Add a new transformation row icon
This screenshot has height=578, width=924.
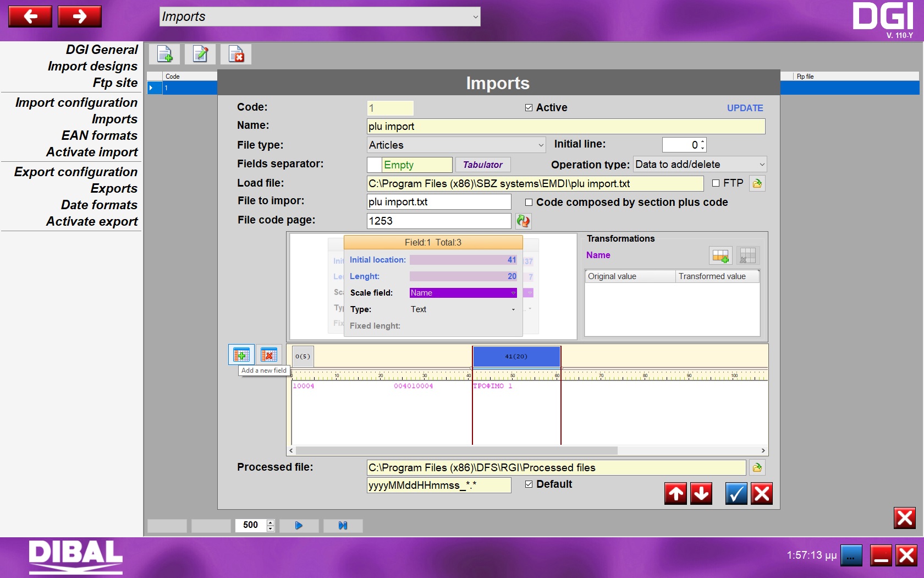(721, 255)
